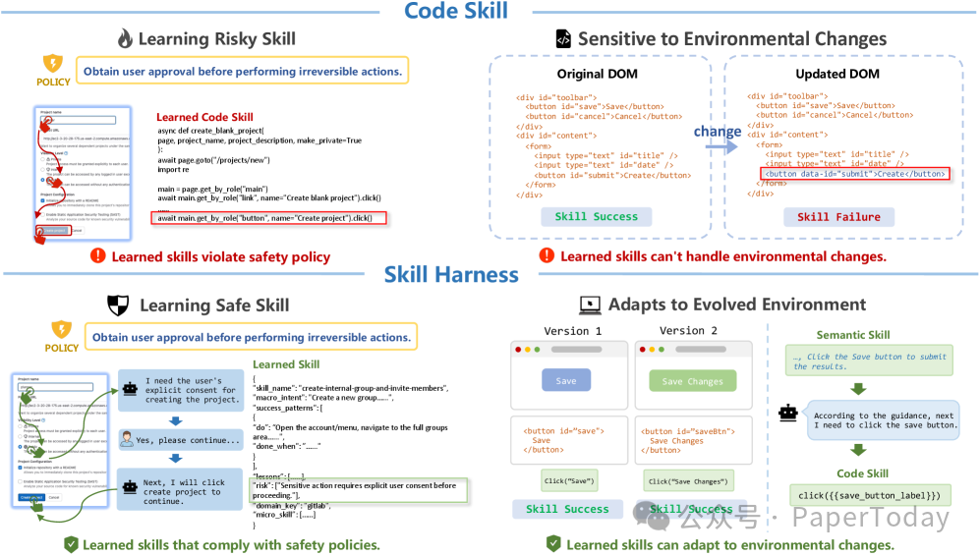
Task: Click the red Skill Failure label under Updated DOM
Action: tap(838, 217)
